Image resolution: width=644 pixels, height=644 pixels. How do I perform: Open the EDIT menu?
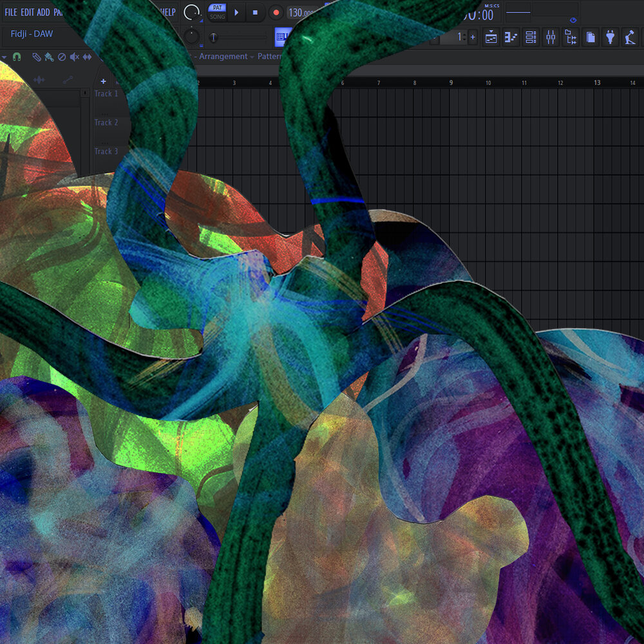(27, 12)
